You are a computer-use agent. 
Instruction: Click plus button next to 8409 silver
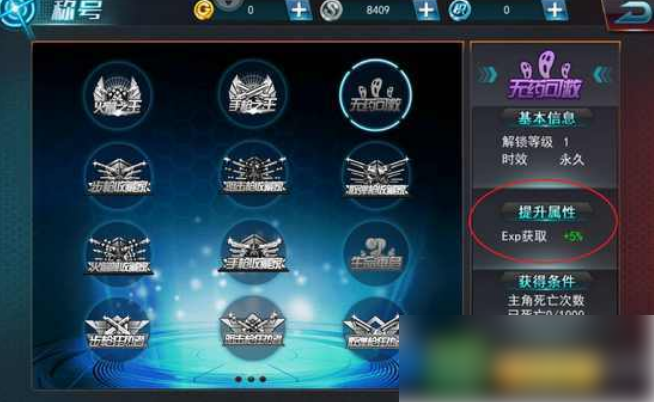pos(426,10)
